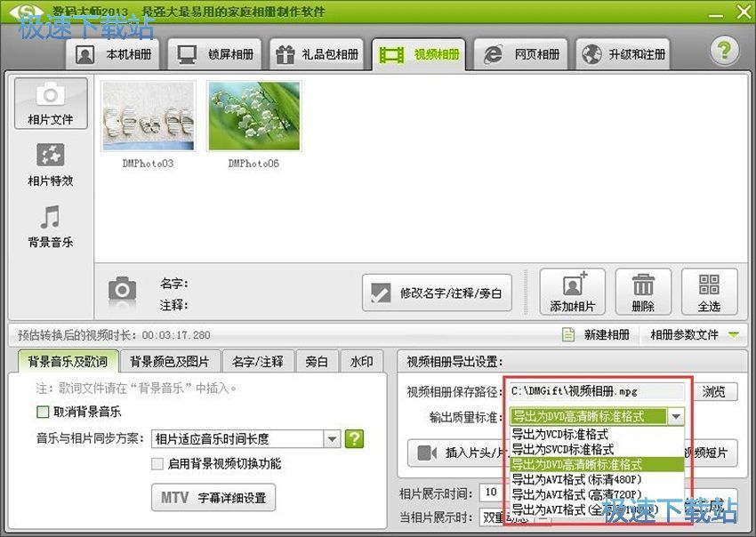Select 相片文件 sidebar icon
Viewport: 756px width, 537px height.
click(51, 103)
